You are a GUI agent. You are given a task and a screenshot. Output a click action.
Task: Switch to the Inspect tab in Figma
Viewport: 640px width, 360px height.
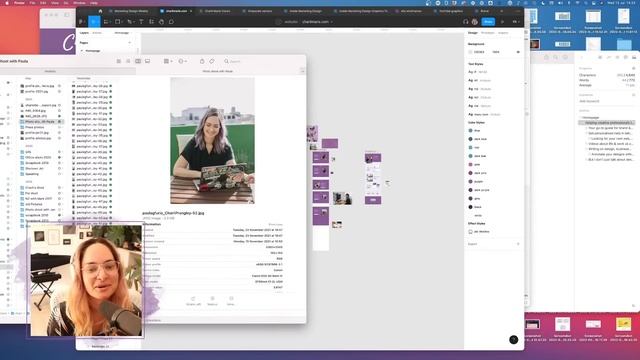tap(503, 33)
